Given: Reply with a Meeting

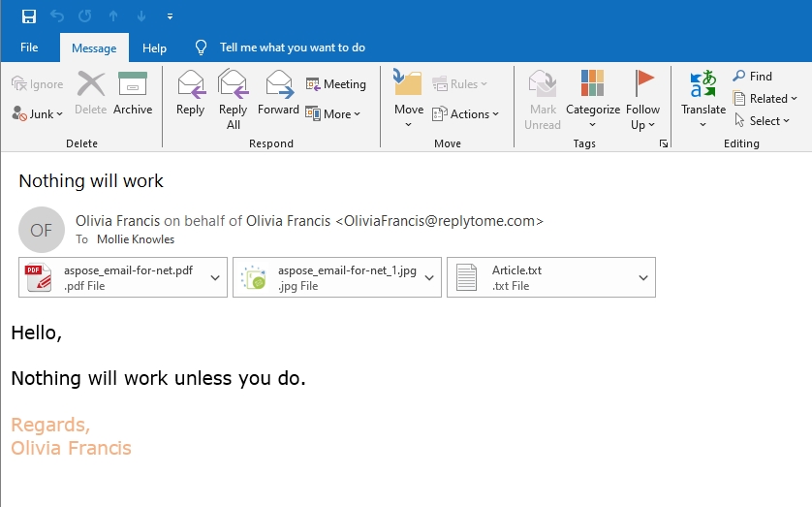Looking at the screenshot, I should point(335,84).
